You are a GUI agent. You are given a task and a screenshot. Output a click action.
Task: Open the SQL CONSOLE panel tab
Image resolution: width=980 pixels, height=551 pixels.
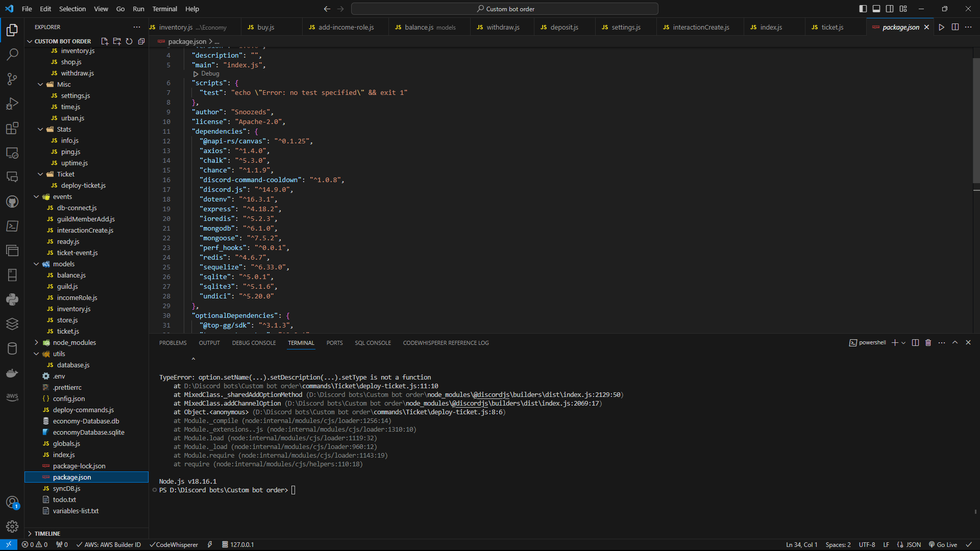click(x=373, y=343)
